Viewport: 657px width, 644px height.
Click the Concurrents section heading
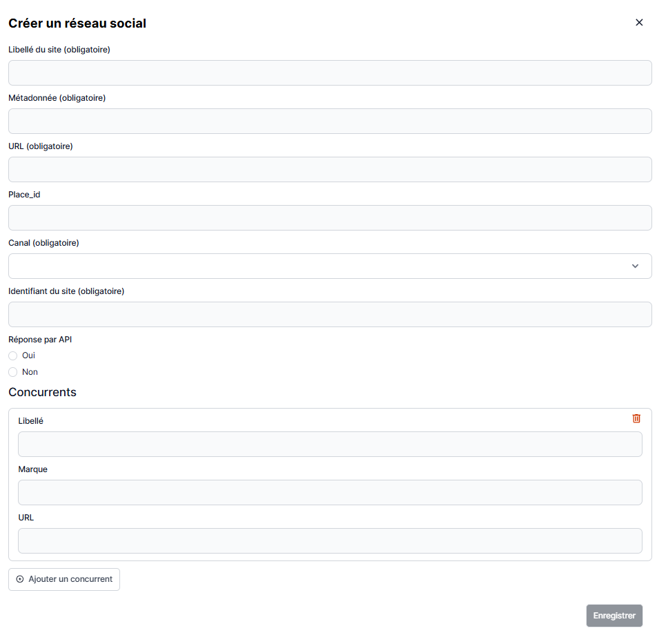click(x=42, y=392)
